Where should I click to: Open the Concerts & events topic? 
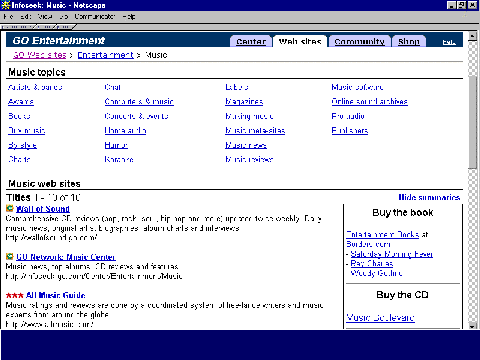tap(136, 116)
